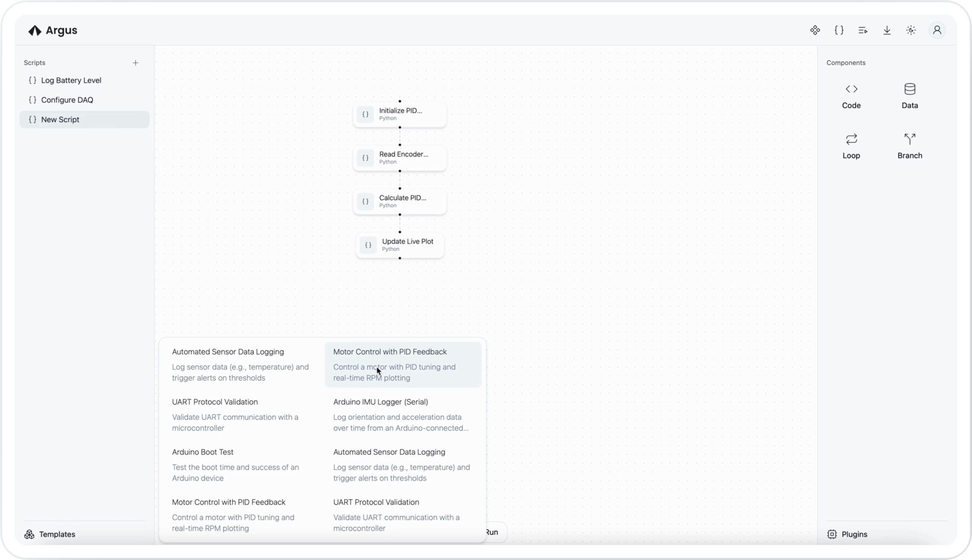
Task: Click the download icon in header
Action: coord(887,30)
